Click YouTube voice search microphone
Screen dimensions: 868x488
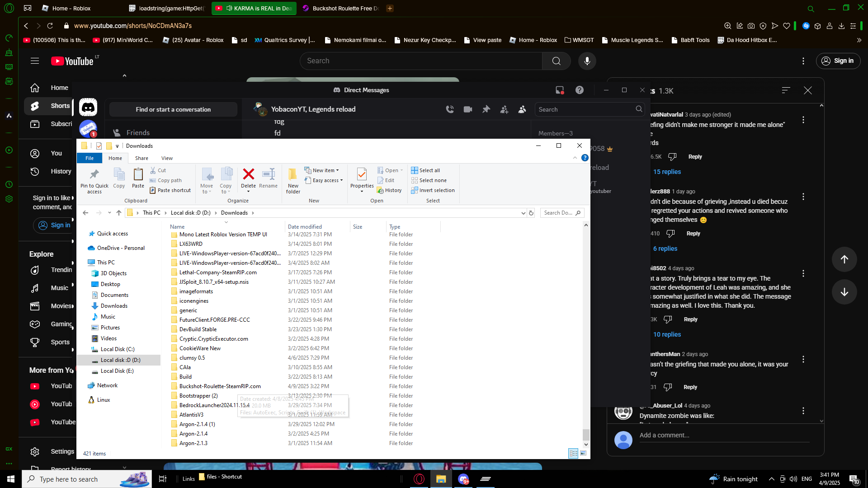point(587,61)
